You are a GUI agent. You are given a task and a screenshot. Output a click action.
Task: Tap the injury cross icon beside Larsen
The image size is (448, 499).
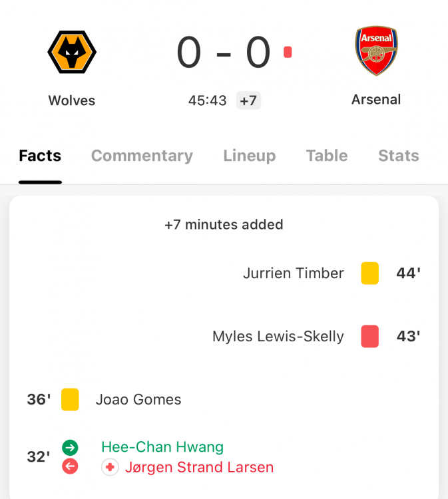(110, 467)
